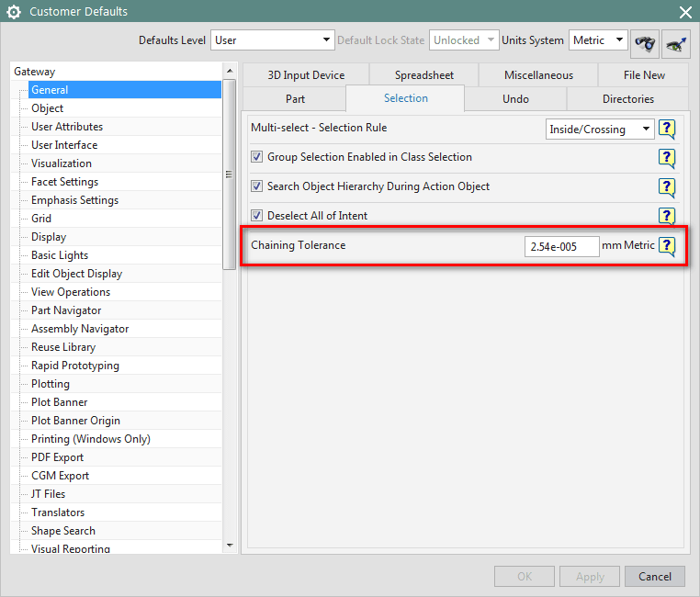Select Shape Search in the tree
The height and width of the screenshot is (597, 700).
[63, 531]
